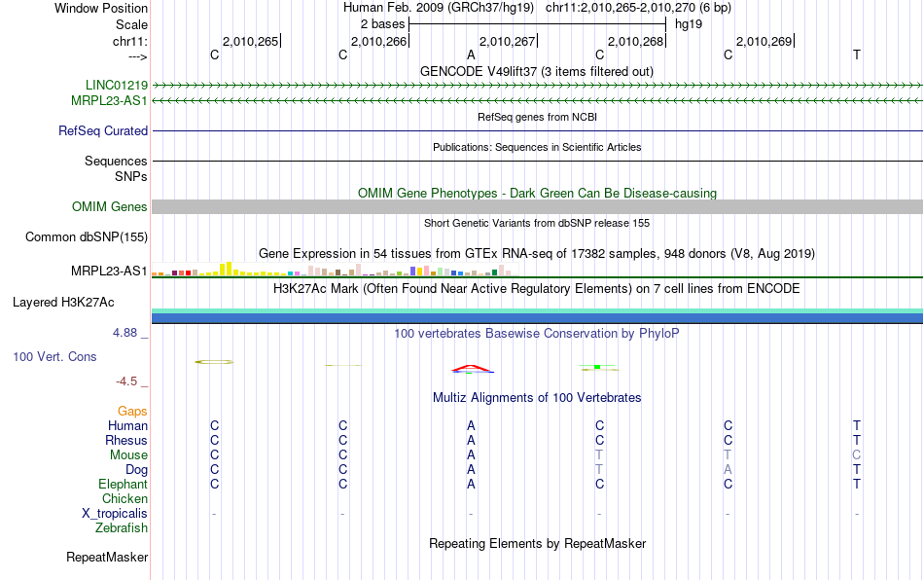Click the LINC01219 gene label
The image size is (924, 580).
pos(116,85)
